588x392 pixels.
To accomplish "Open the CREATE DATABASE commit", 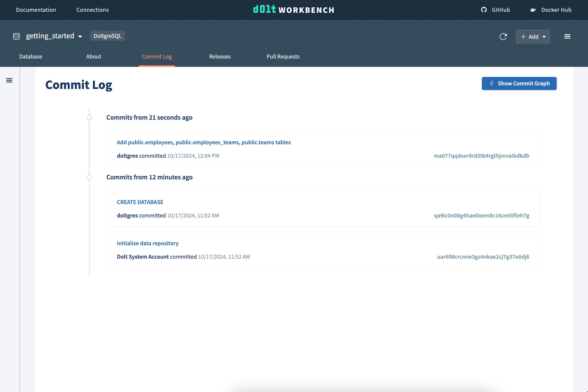I will click(140, 202).
